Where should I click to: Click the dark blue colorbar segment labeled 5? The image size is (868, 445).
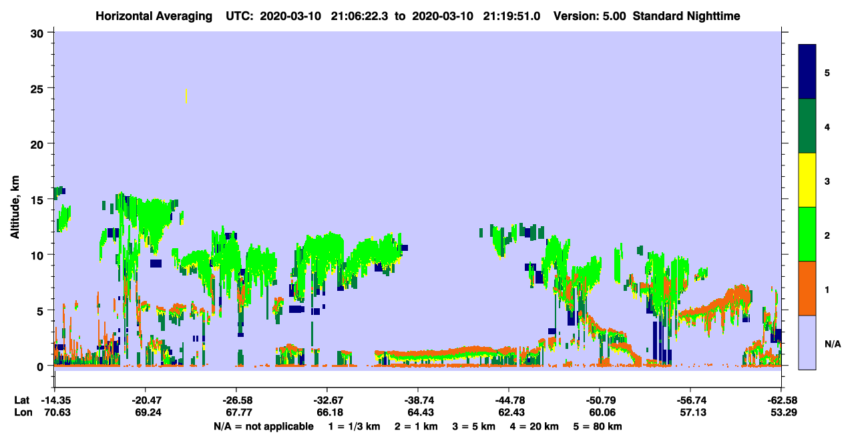[x=807, y=72]
